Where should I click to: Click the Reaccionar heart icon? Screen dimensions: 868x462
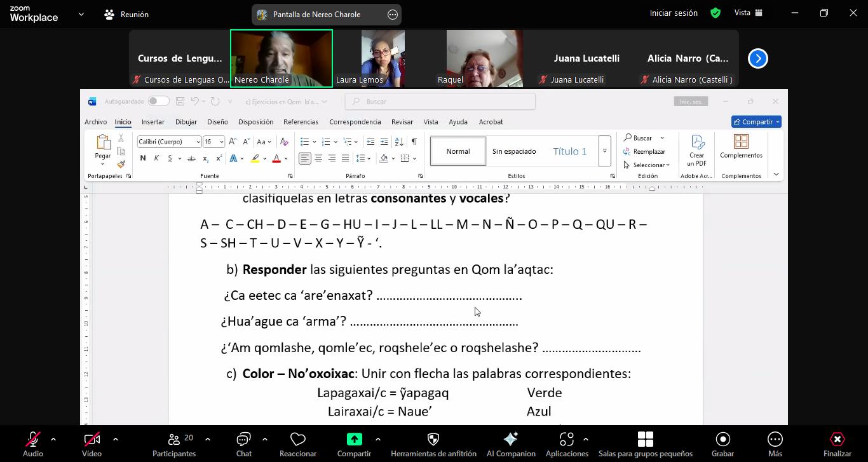click(298, 440)
